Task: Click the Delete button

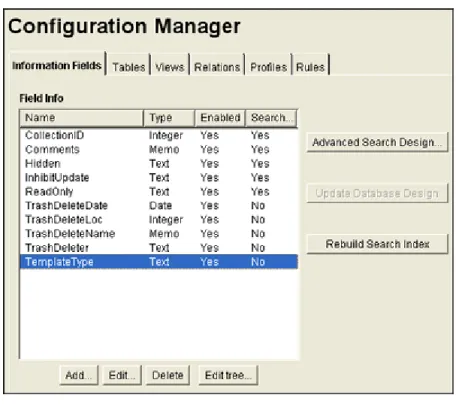Action: [x=168, y=375]
